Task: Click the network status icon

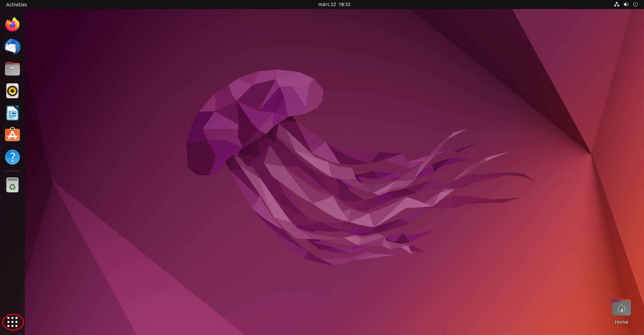Action: 616,4
